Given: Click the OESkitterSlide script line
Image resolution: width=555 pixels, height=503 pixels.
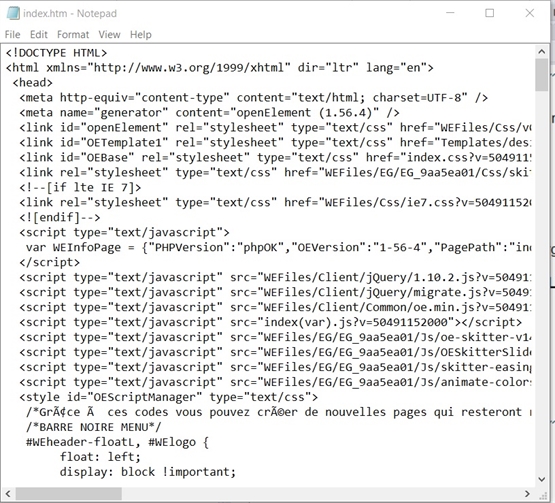Looking at the screenshot, I should [275, 352].
